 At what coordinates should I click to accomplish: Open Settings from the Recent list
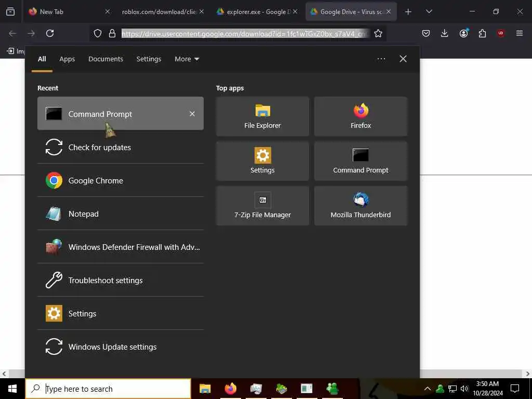point(121,313)
